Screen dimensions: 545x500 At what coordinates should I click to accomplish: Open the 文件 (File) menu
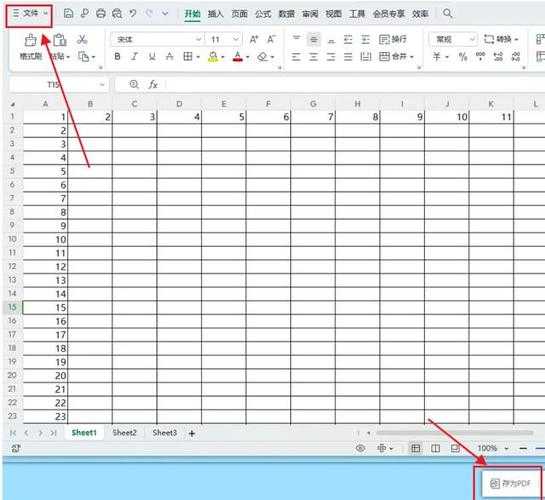pyautogui.click(x=30, y=14)
